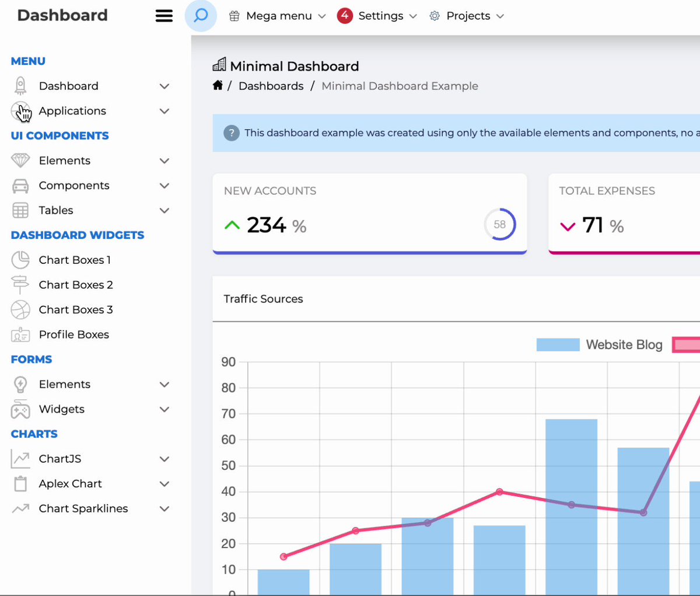The width and height of the screenshot is (700, 596).
Task: Click the pink line data point at 40
Action: (x=499, y=492)
